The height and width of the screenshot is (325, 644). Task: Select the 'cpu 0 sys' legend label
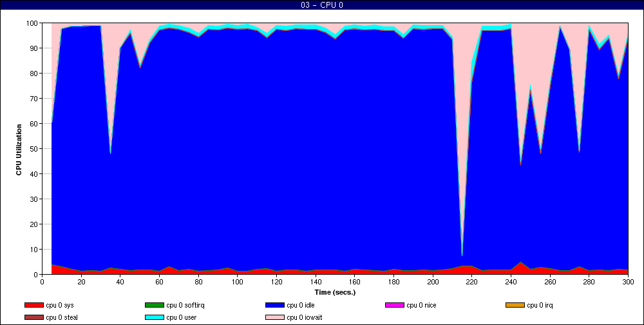point(60,305)
